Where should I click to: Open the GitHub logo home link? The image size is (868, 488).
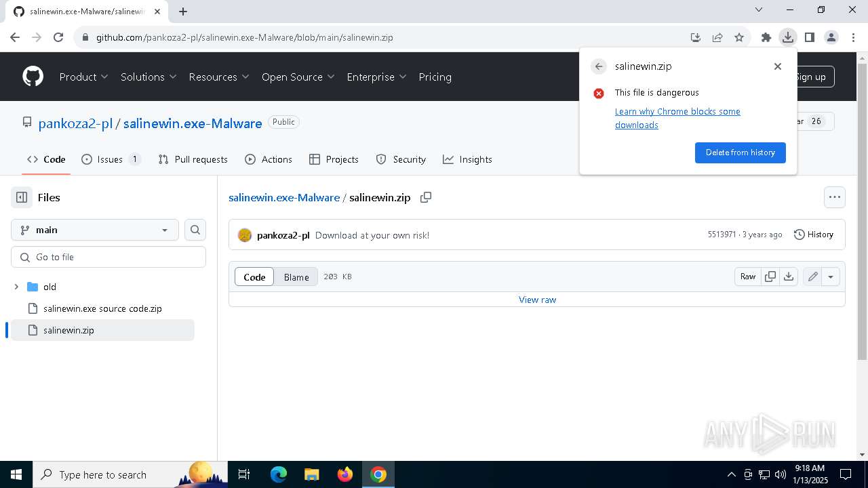pos(33,77)
